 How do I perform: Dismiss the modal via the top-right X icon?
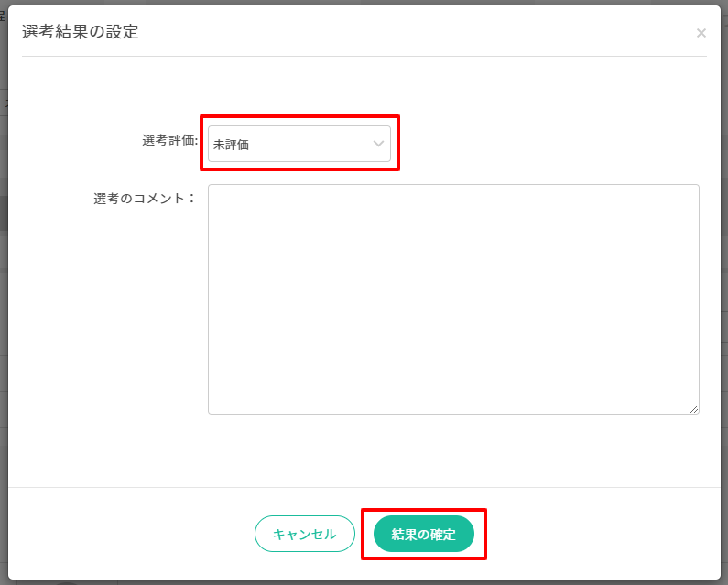tap(701, 33)
